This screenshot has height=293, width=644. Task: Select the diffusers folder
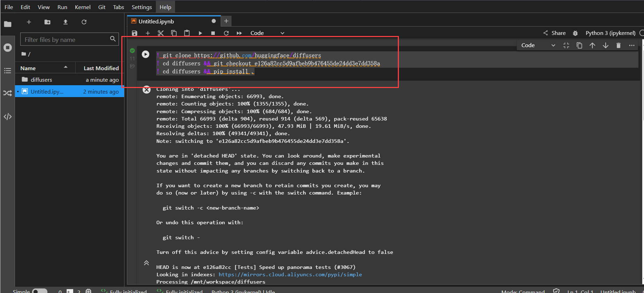click(x=70, y=80)
